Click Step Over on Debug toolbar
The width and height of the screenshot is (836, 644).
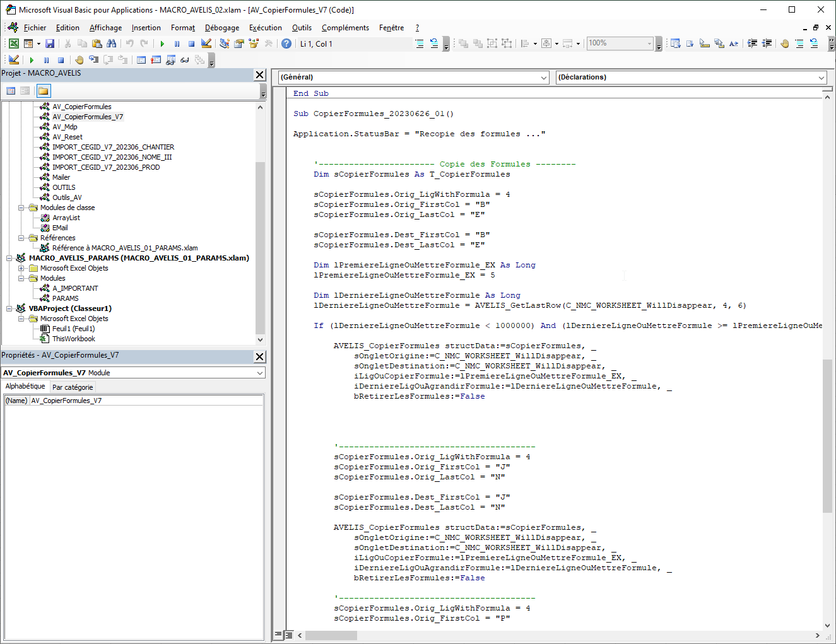[x=108, y=60]
